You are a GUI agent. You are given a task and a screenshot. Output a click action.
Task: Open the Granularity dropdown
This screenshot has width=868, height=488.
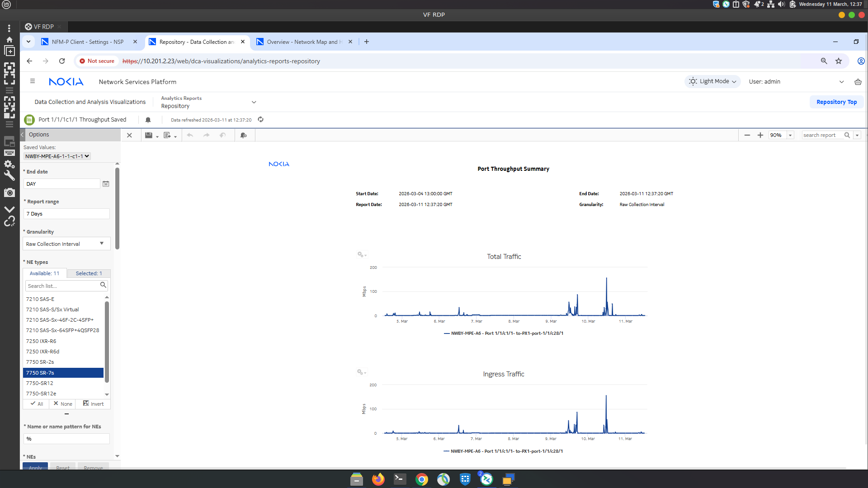point(66,244)
